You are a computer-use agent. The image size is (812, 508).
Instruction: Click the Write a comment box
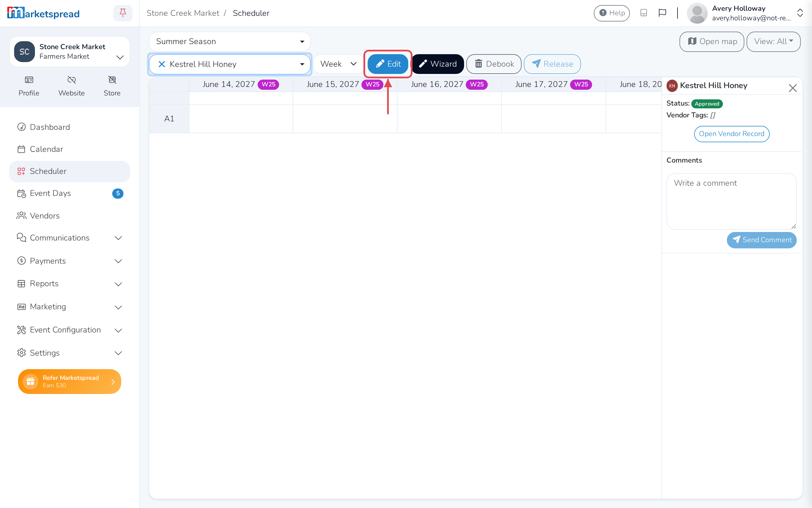(x=731, y=202)
